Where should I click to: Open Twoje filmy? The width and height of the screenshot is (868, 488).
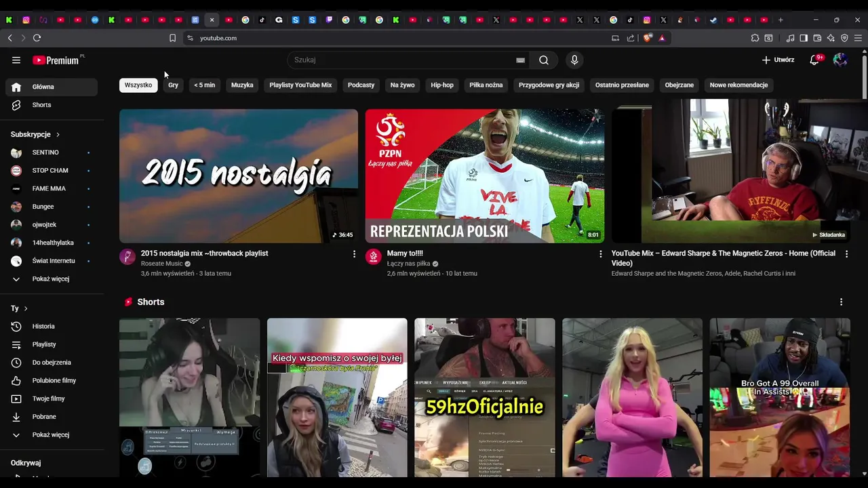pyautogui.click(x=52, y=399)
